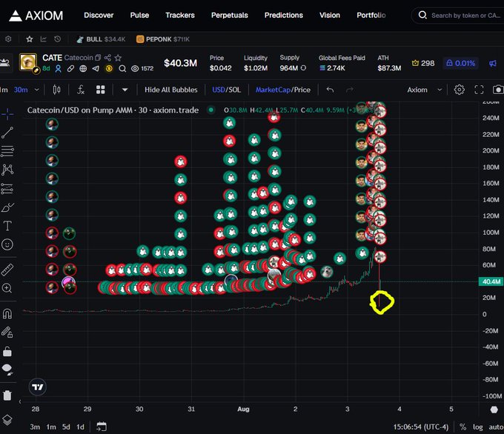Select the zoom in tool
This screenshot has width=504, height=434.
pos(7,288)
